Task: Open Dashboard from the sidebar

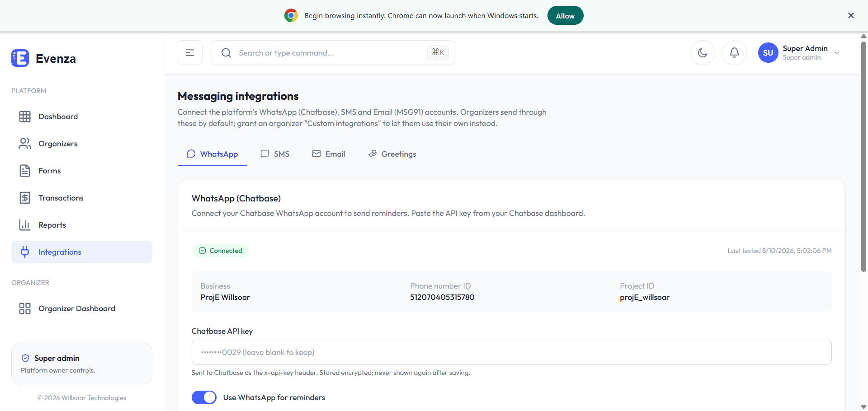Action: pos(82,117)
